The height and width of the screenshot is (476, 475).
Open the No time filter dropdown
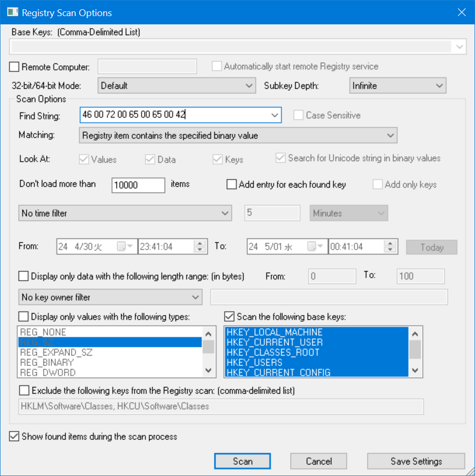pyautogui.click(x=125, y=213)
